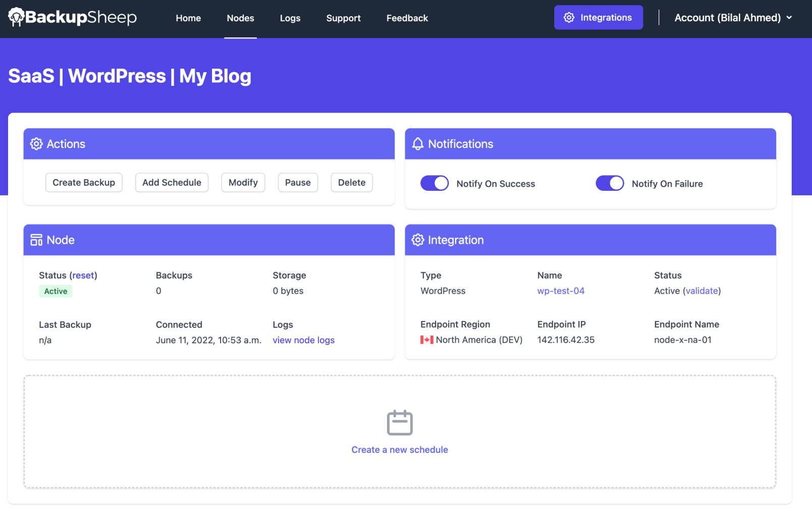Click the BackupSheep sheep logo icon
The image size is (812, 517).
(x=17, y=17)
